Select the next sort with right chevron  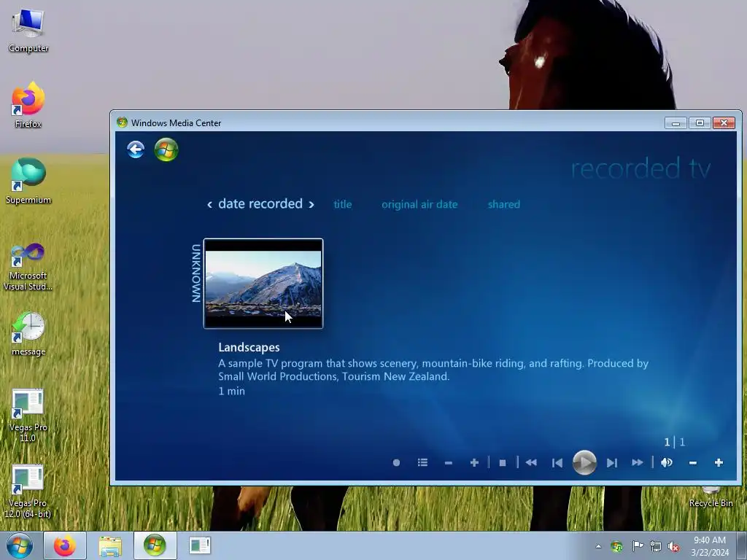(x=311, y=205)
